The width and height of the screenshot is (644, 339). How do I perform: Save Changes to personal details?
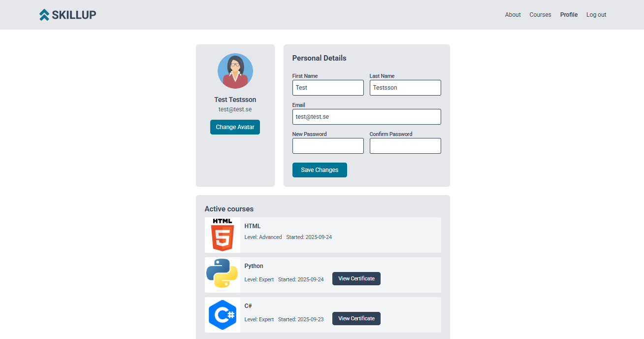point(320,170)
